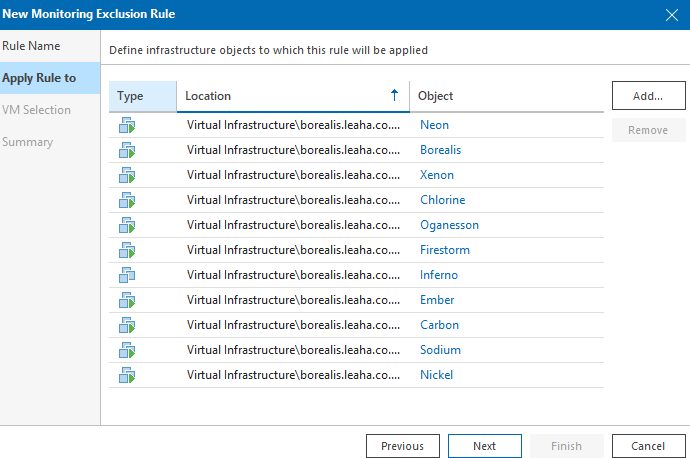
Task: Sort the list by Object column
Action: point(506,96)
